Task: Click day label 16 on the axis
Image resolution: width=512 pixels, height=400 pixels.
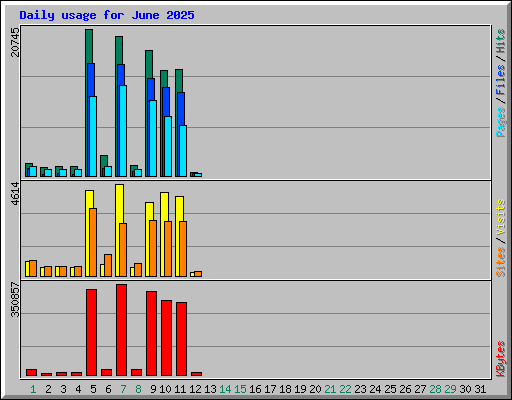Action: tap(255, 389)
